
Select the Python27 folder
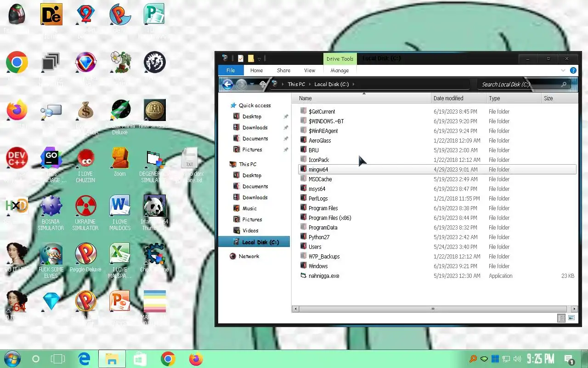point(319,237)
